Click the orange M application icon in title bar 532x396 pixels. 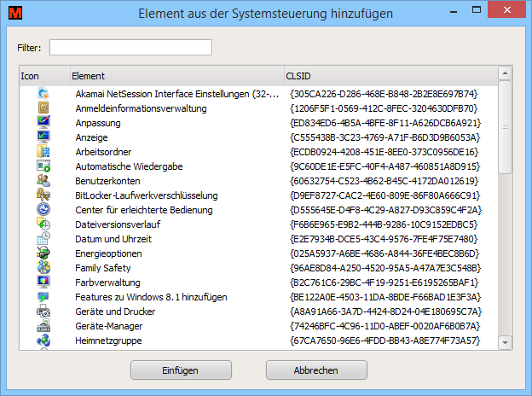(15, 14)
